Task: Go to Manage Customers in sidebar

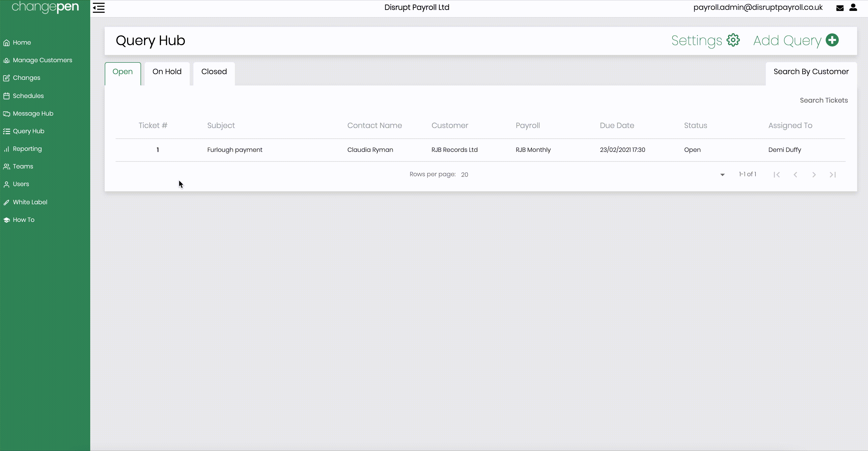Action: (x=42, y=60)
